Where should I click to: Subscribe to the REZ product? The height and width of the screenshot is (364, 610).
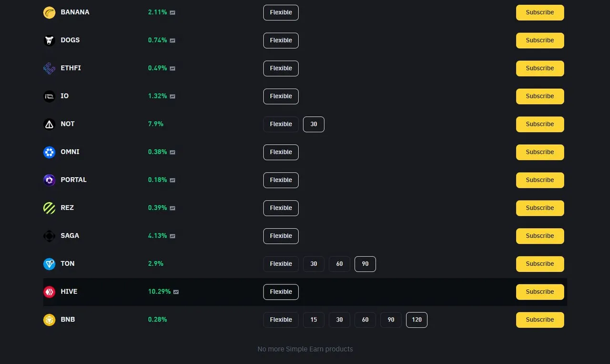pos(540,208)
